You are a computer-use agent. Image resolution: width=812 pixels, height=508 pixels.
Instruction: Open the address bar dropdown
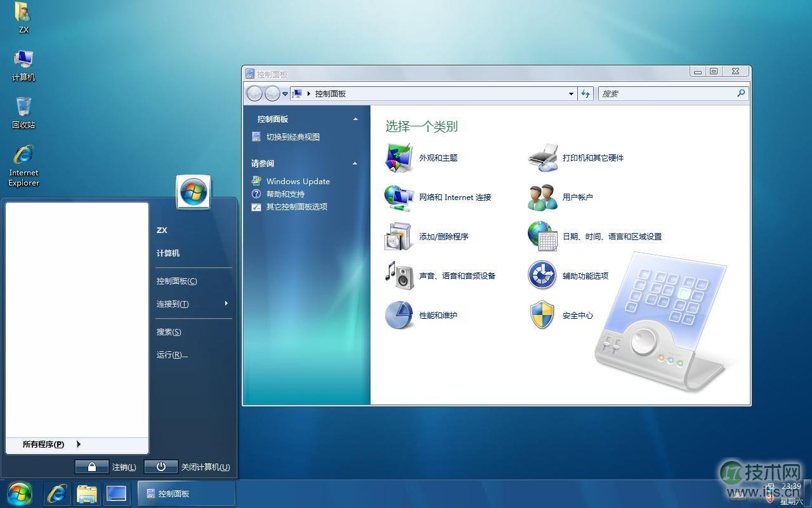570,93
